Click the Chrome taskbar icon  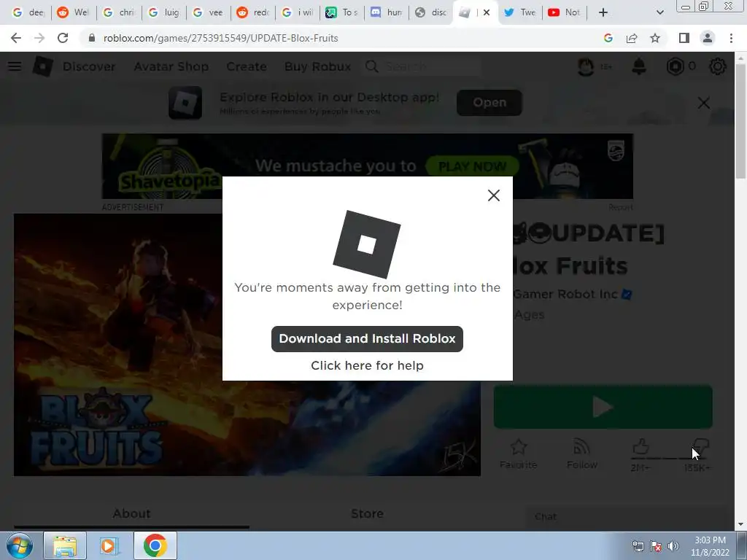point(155,545)
